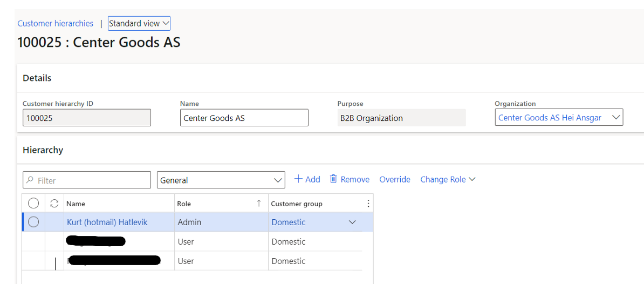Open the Standard view dropdown
This screenshot has width=644, height=284.
139,24
